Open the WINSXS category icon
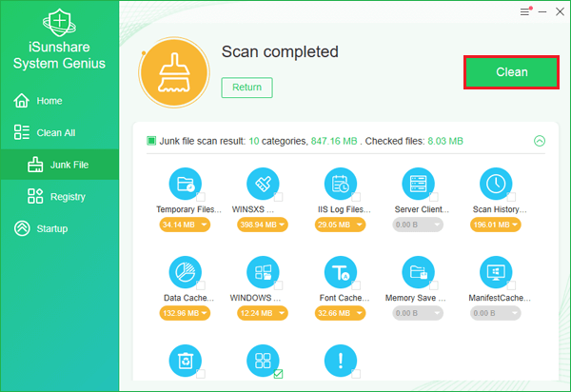Image resolution: width=571 pixels, height=392 pixels. pos(263,184)
